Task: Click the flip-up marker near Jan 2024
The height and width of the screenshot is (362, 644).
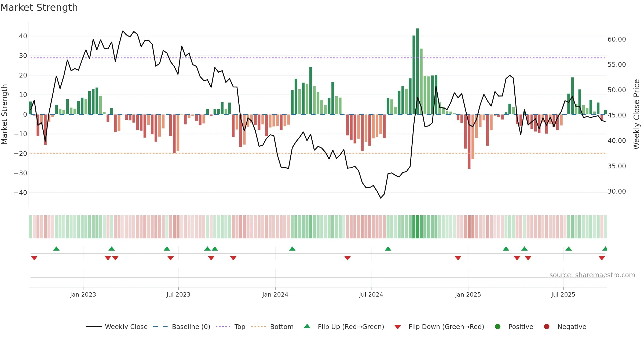Action: [292, 249]
